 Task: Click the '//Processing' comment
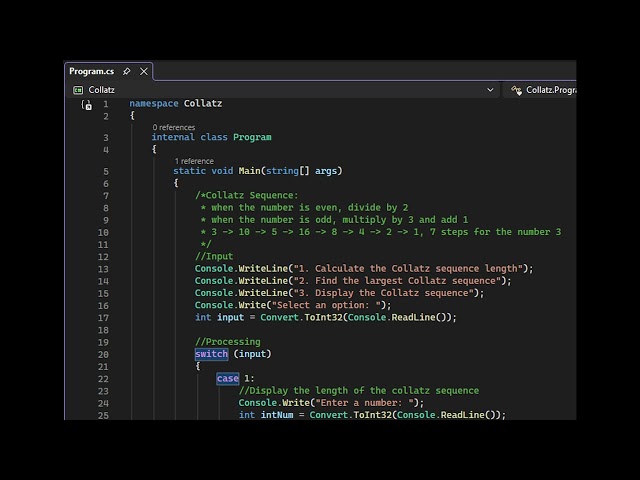coord(228,342)
